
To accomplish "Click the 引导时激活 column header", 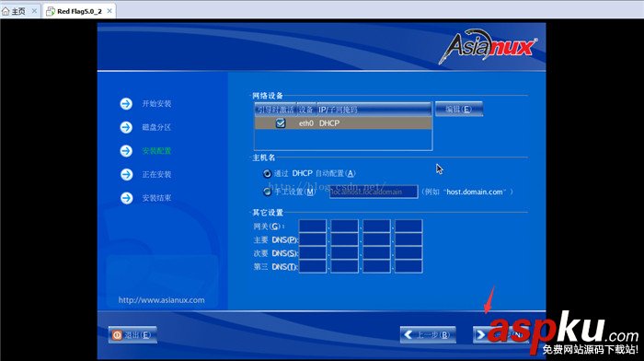I will (x=275, y=110).
